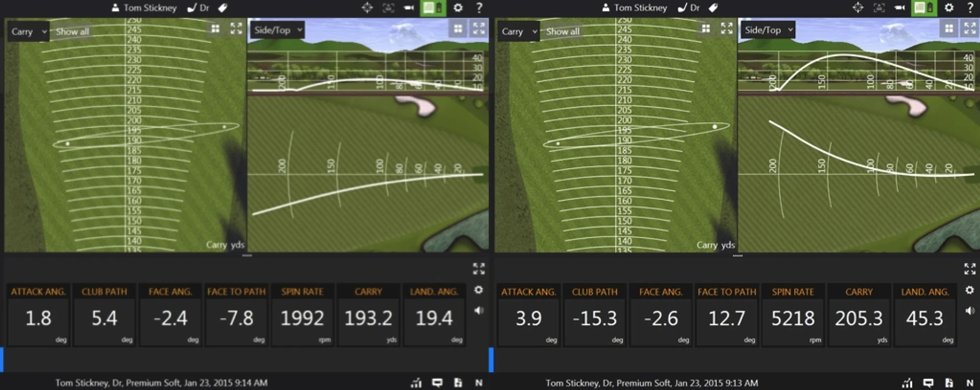The image size is (980, 390).
Task: Click the screen cast icon in left status bar
Action: tap(437, 382)
